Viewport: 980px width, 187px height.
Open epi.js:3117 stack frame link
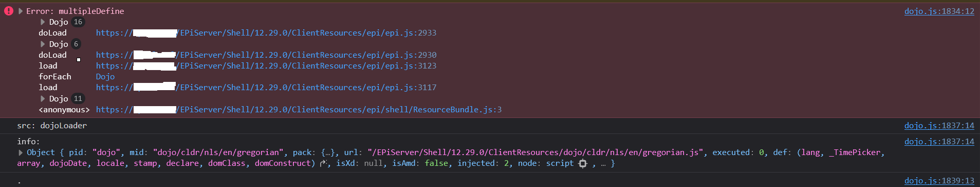coord(266,88)
